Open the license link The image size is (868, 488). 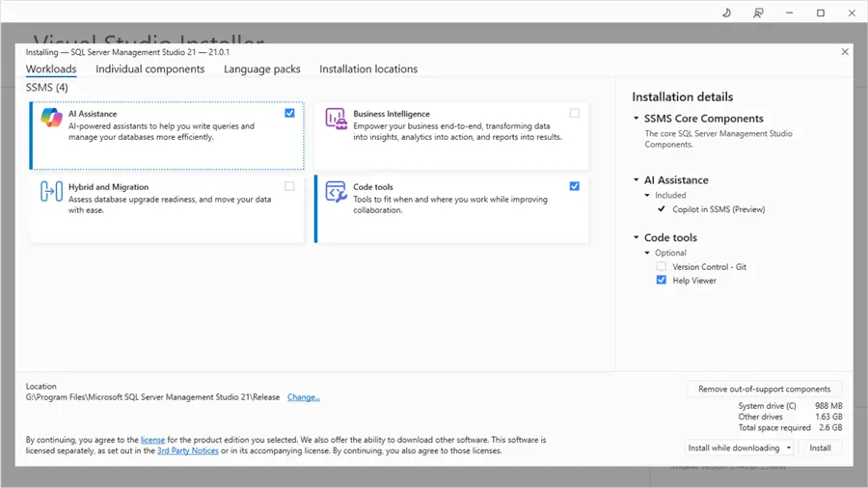pos(152,440)
